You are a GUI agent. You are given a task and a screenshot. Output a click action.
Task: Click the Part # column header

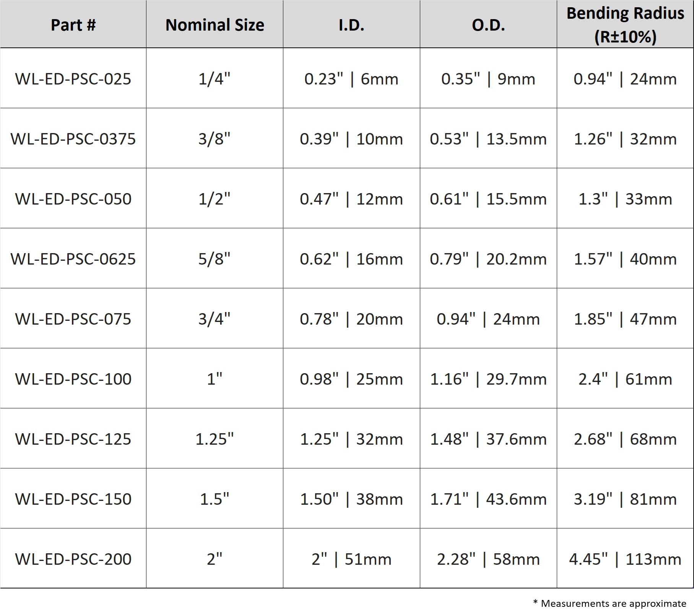pos(73,25)
